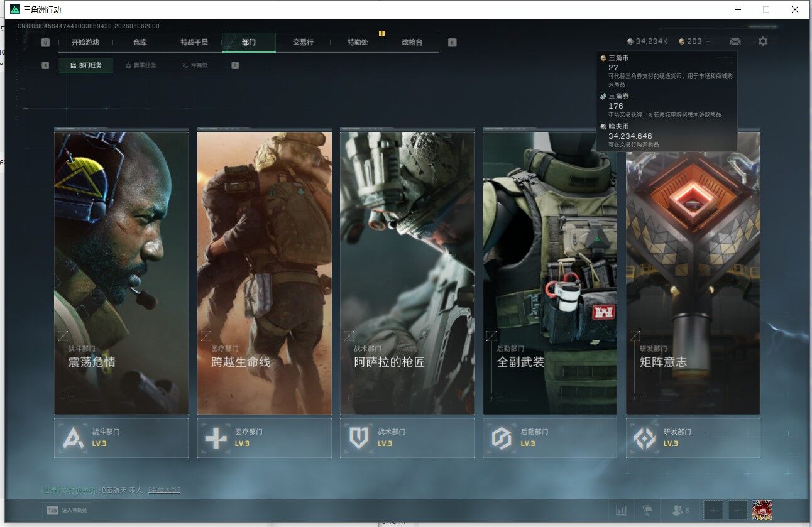Image resolution: width=812 pixels, height=527 pixels.
Task: Click the 三角洲行动 app icon in title bar
Action: (15, 9)
